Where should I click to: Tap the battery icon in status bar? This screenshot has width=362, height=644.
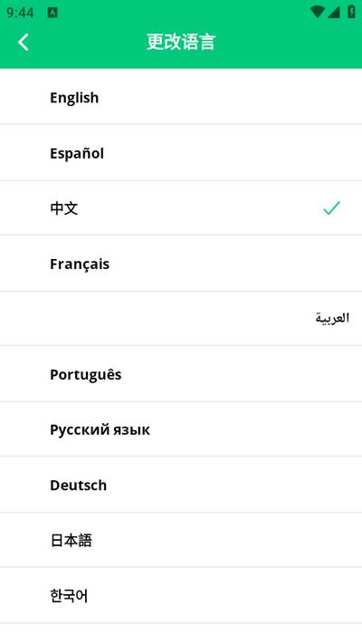coord(352,12)
